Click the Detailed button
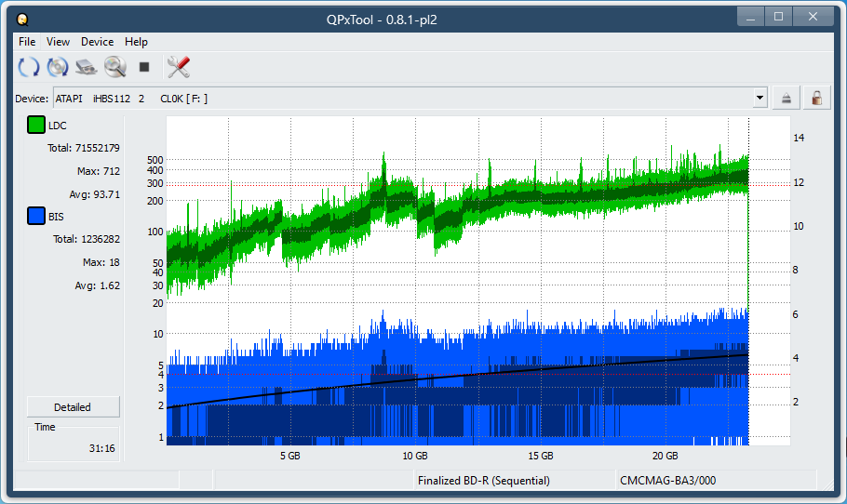Image resolution: width=847 pixels, height=504 pixels. coord(73,407)
